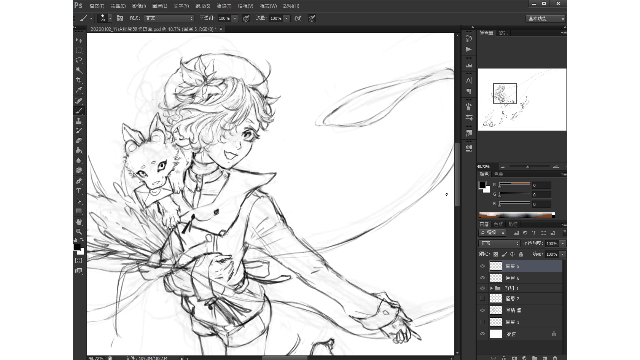Show the hidden fourth layer via its empty eye box

(x=482, y=299)
